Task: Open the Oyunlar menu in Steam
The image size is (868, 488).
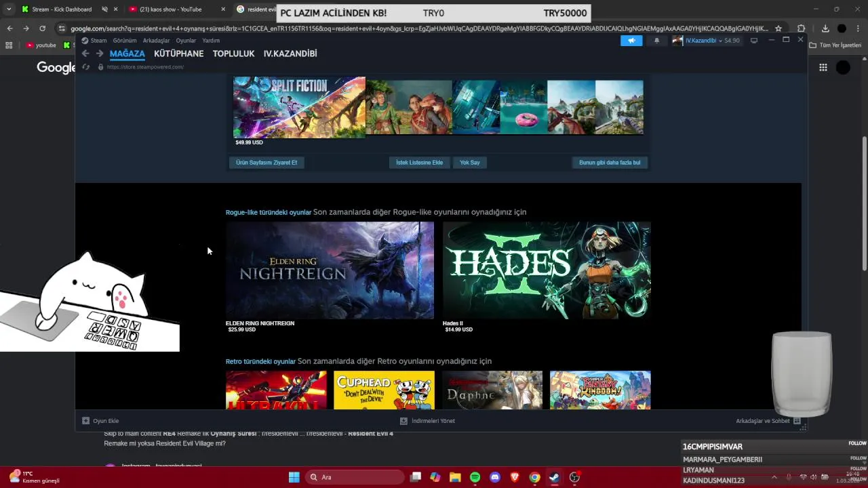Action: click(186, 41)
